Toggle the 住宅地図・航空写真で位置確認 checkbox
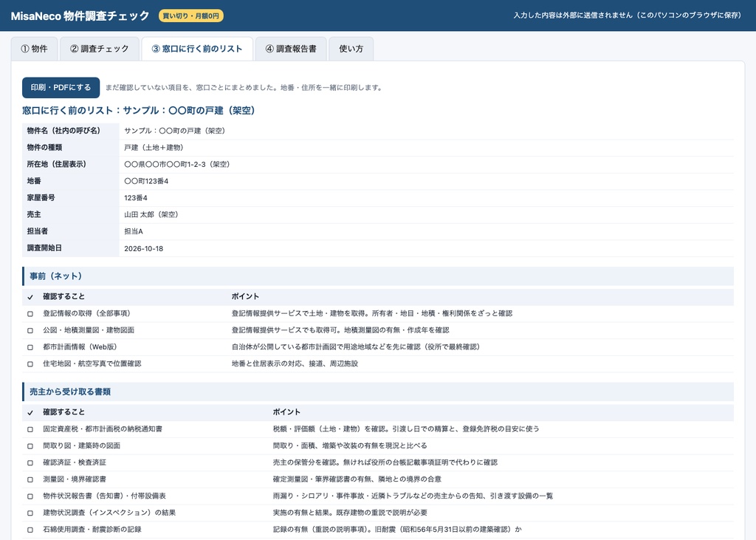The height and width of the screenshot is (540, 756). [30, 364]
